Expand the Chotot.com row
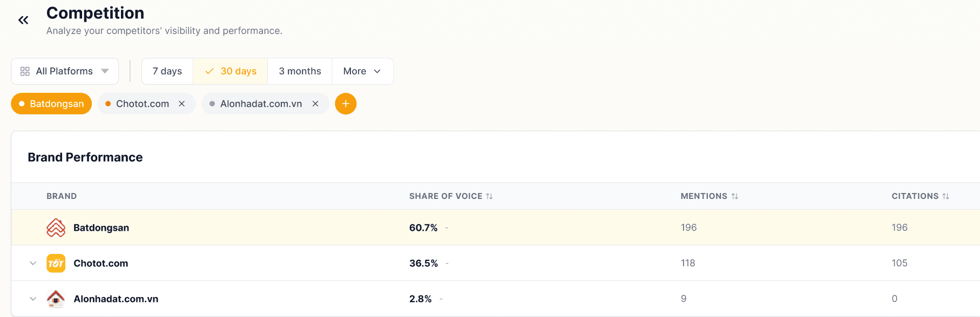The height and width of the screenshot is (317, 980). pyautogui.click(x=33, y=263)
